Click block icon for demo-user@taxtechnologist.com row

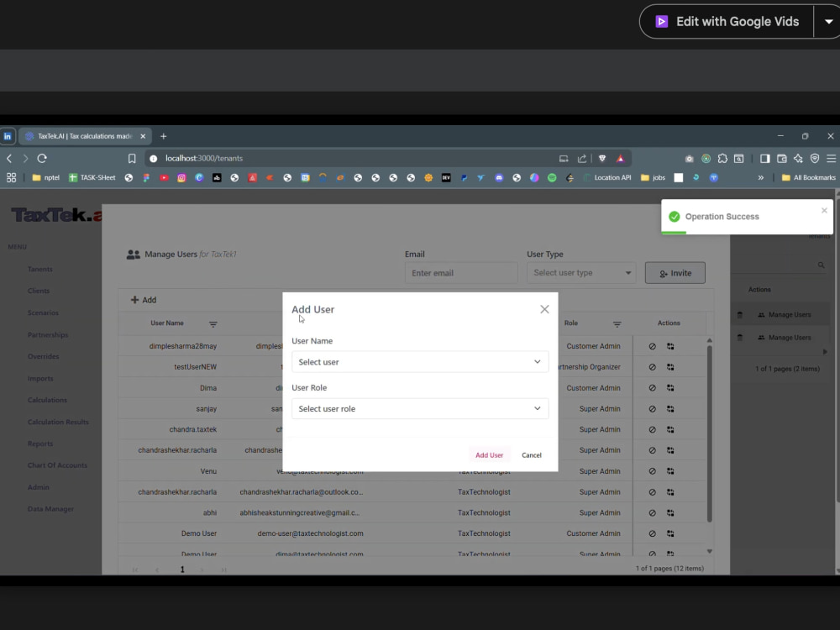click(x=652, y=533)
